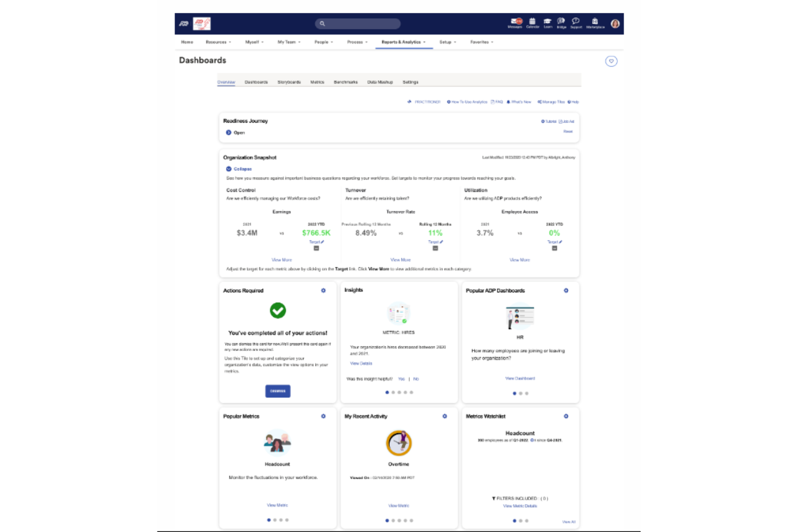Open the Messages inbox icon
This screenshot has height=532, width=798.
[x=516, y=20]
